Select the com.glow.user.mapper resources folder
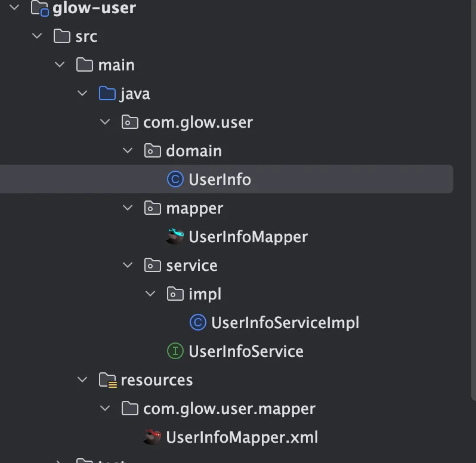This screenshot has height=463, width=476. point(229,409)
